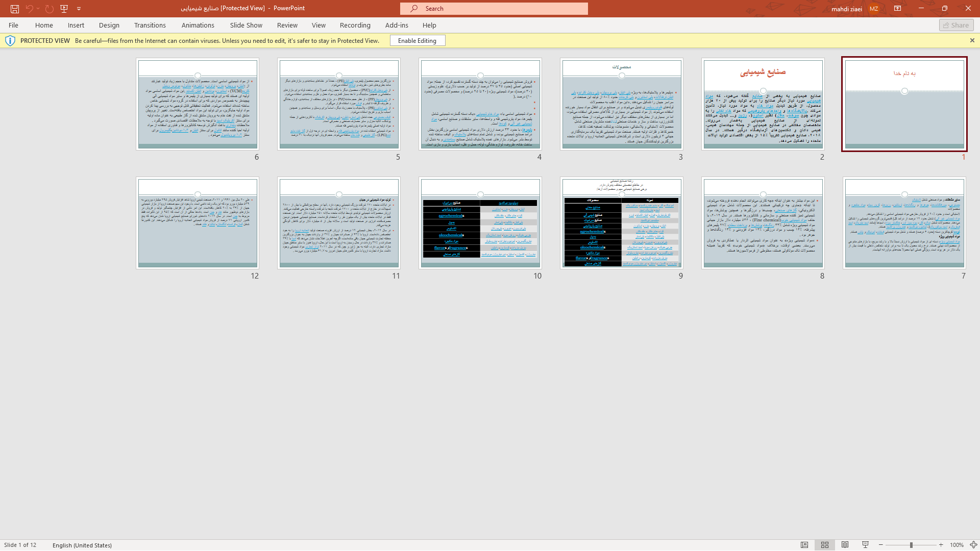The width and height of the screenshot is (980, 551).
Task: Enable Editing by clicking Enable Editing button
Action: [x=418, y=40]
